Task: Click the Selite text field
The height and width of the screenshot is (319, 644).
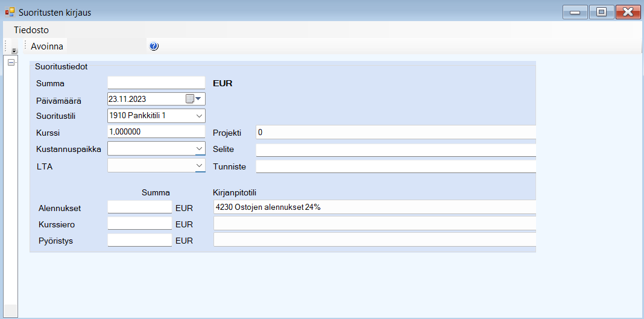Action: tap(395, 149)
